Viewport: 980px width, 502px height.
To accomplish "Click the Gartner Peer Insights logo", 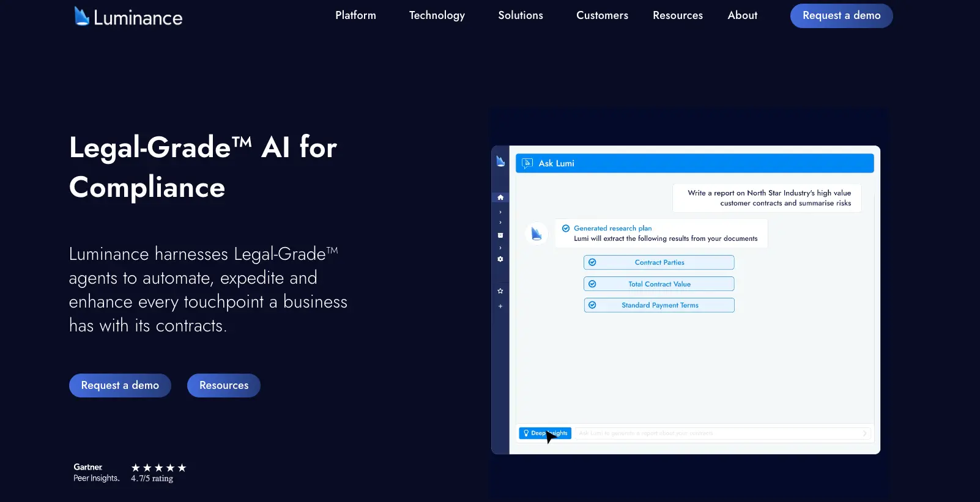I will [96, 473].
